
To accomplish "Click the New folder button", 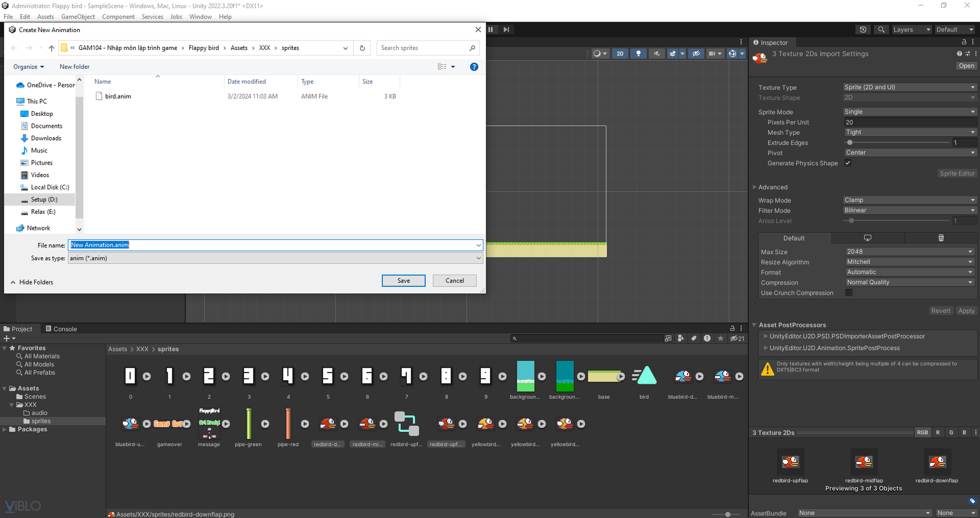I will pos(74,67).
